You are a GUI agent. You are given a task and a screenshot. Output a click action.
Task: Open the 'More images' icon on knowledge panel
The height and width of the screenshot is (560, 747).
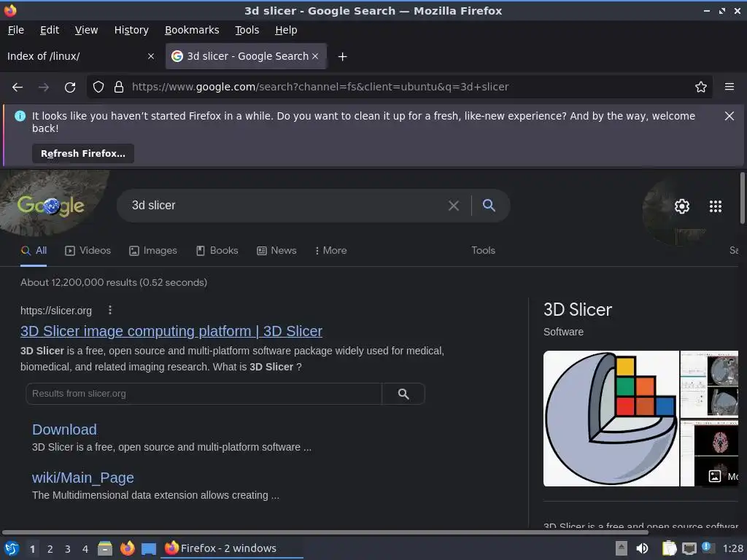(715, 475)
